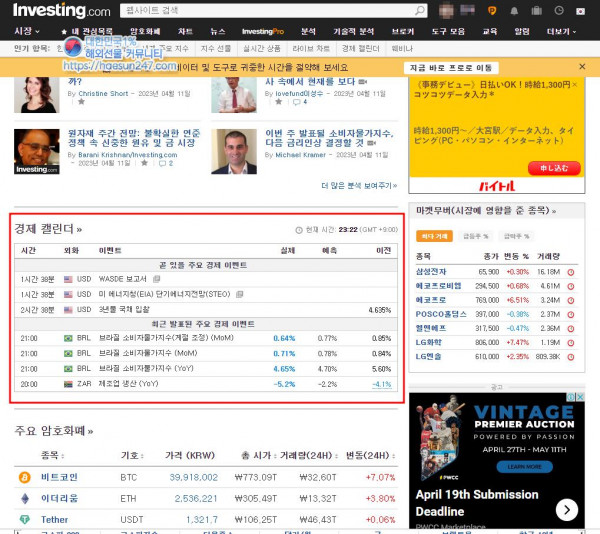Click the clock icon in header

559,10
